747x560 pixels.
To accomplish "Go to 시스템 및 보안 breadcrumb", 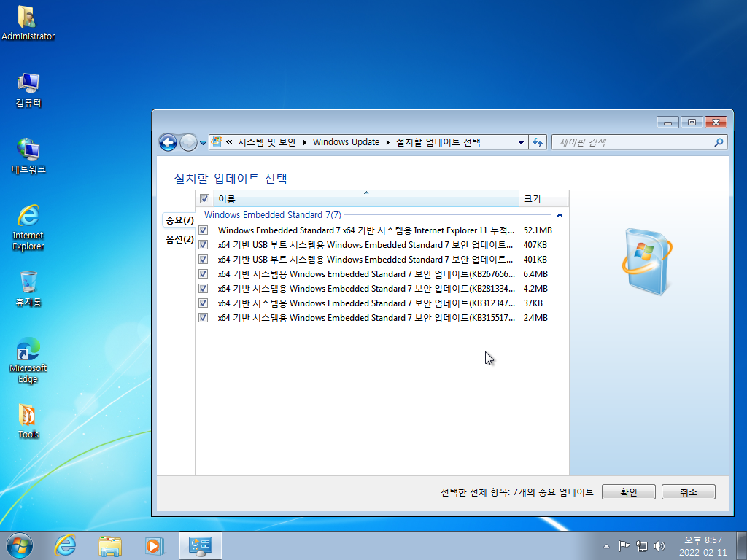I will [x=267, y=142].
